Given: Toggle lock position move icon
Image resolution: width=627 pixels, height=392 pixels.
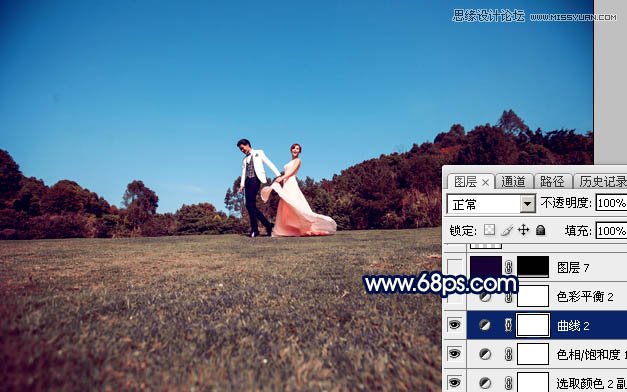Looking at the screenshot, I should [x=523, y=230].
